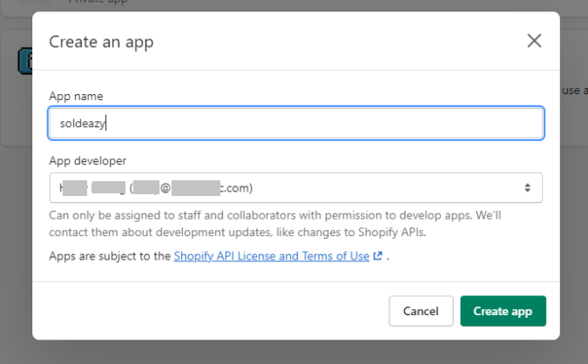
Task: Click the staff and collaborators help text
Action: (275, 224)
